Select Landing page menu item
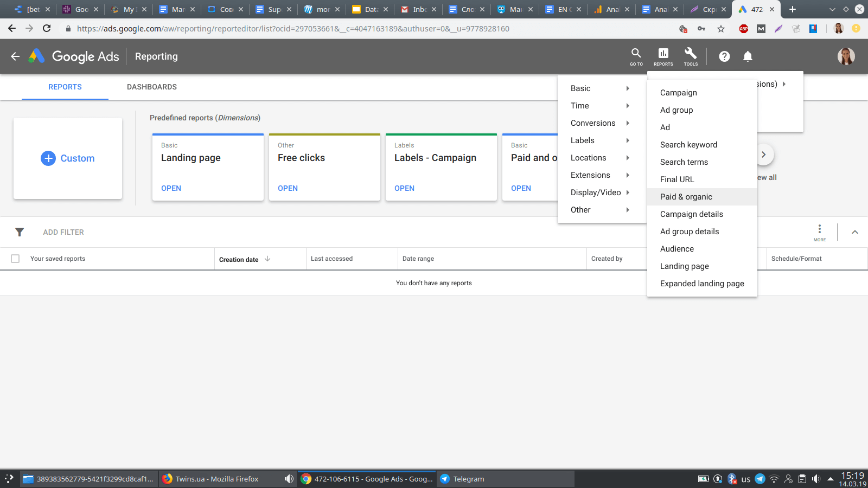The height and width of the screenshot is (488, 868). (702, 266)
